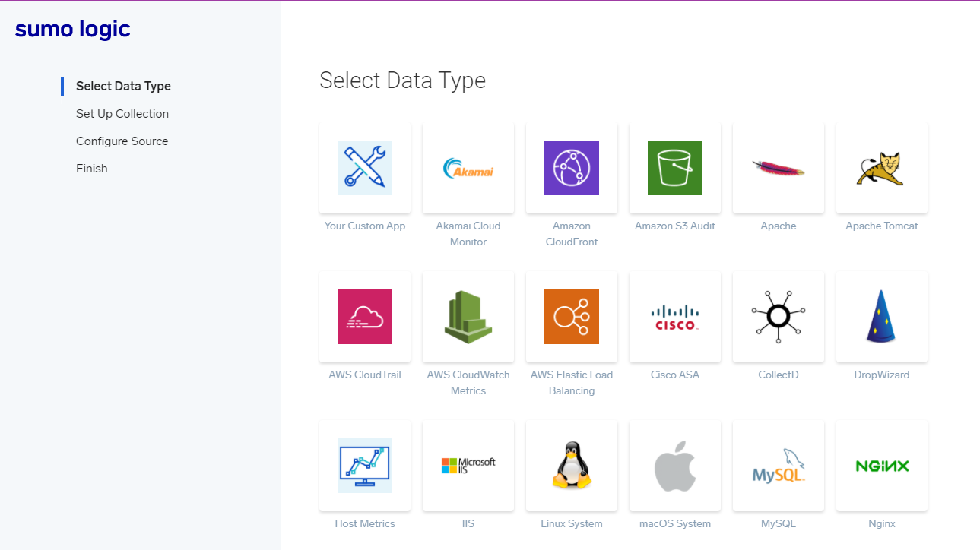Choose the Akamai Cloud Monitor icon

(468, 168)
